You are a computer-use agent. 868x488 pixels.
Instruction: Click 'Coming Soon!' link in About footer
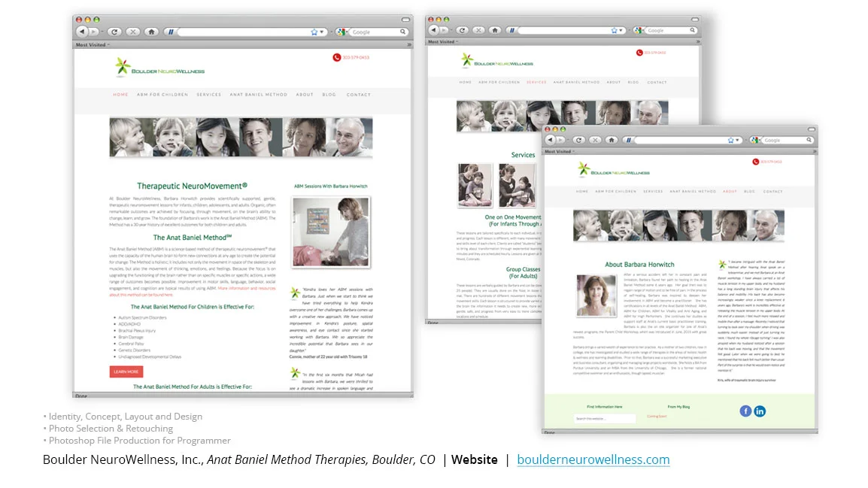657,416
